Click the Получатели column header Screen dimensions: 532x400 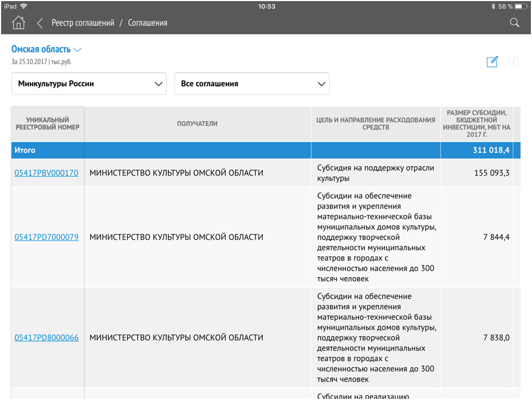197,124
